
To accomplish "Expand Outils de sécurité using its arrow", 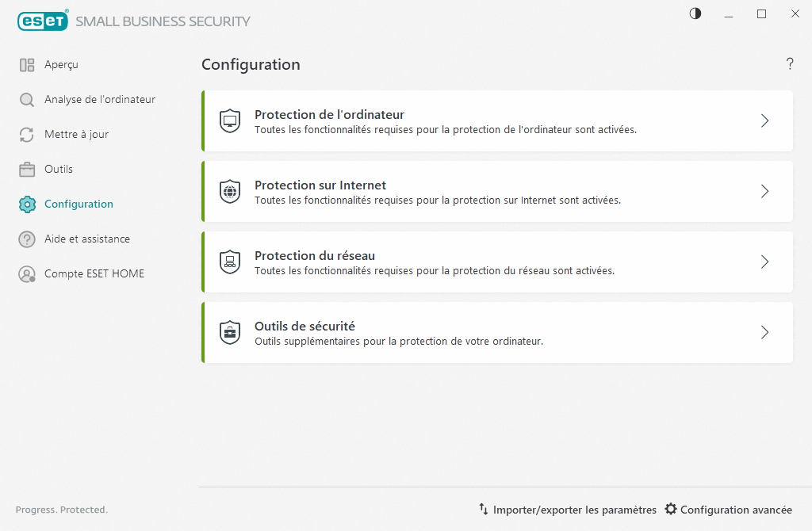I will point(764,333).
